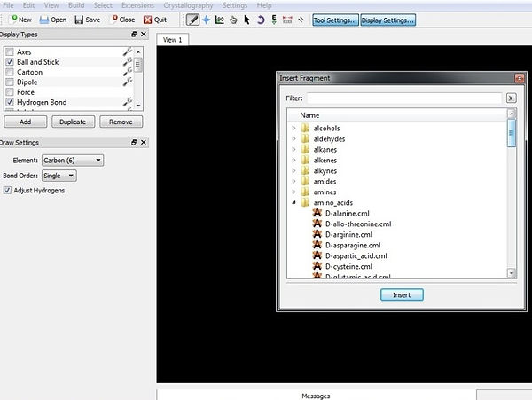Click the Tool Settings button
This screenshot has height=400, width=532.
click(x=335, y=20)
